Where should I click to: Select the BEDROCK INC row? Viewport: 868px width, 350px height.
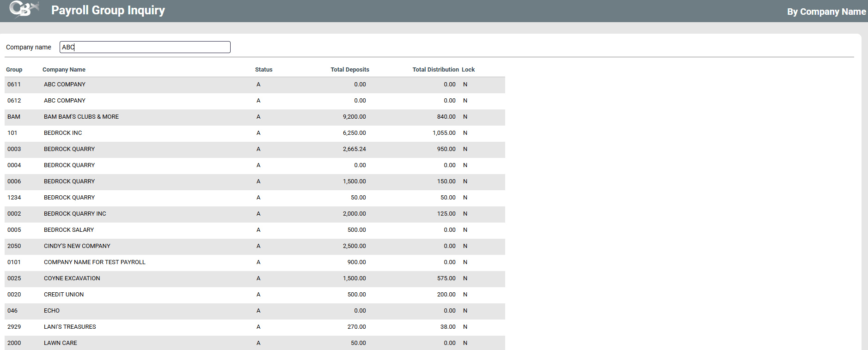point(63,133)
